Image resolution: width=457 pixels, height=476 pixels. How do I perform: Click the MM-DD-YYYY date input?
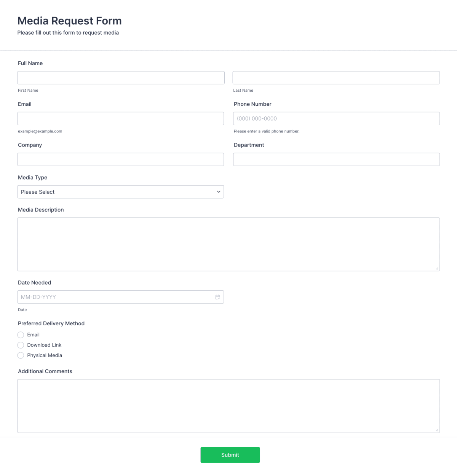[x=114, y=297]
